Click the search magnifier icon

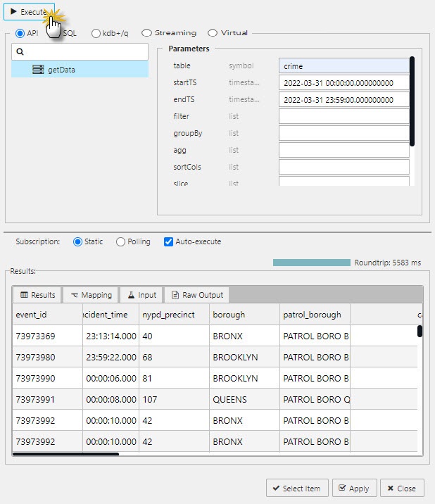[20, 52]
